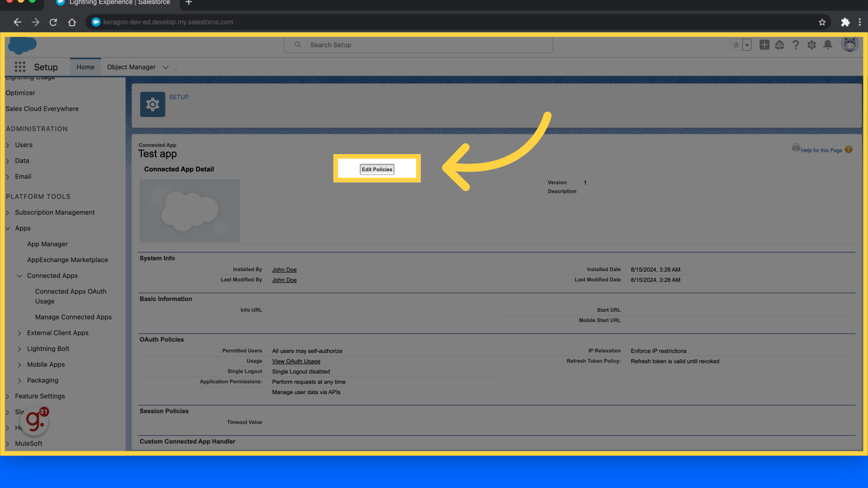Go back in the browser
The image size is (868, 488).
(17, 22)
